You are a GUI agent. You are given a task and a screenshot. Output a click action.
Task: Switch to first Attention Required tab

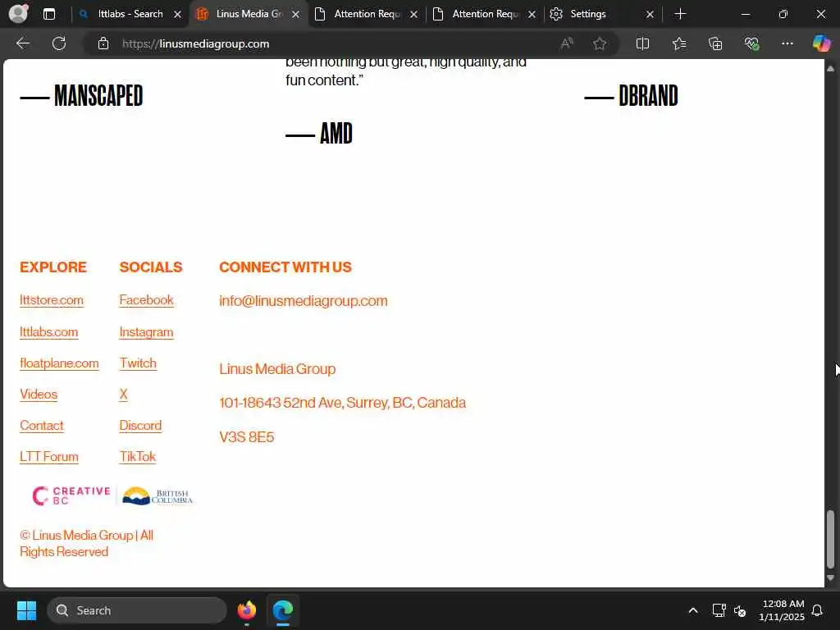[367, 14]
